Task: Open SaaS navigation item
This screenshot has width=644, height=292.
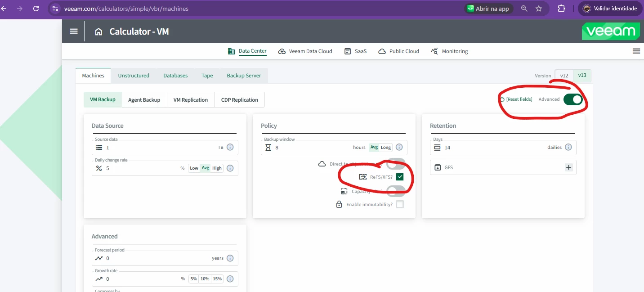Action: (355, 51)
